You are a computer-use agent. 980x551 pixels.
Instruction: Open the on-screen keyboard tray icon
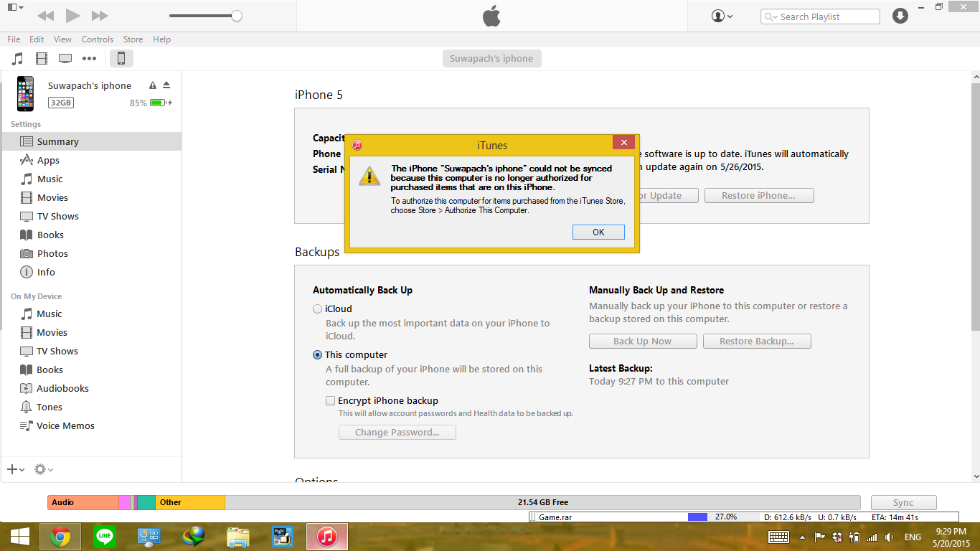(779, 537)
